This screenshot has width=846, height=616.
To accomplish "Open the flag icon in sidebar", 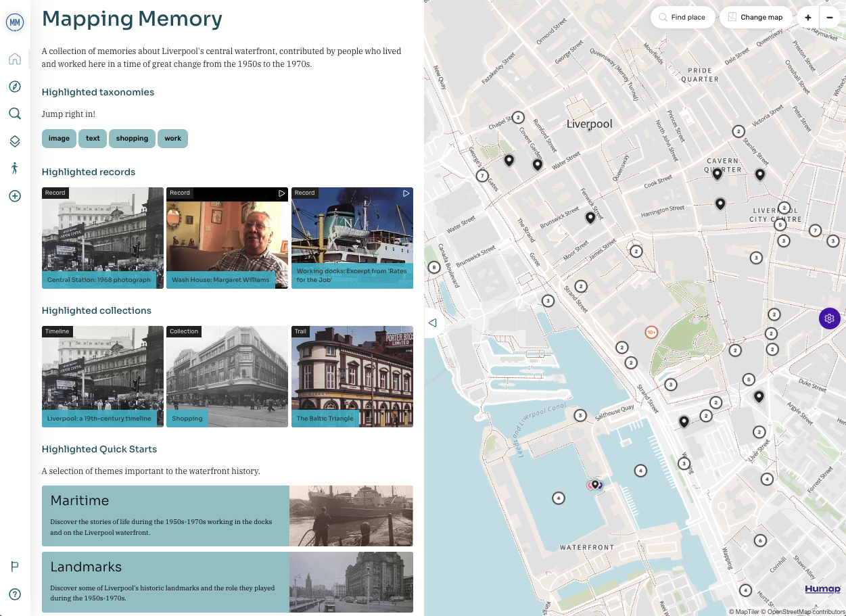I will 15,567.
